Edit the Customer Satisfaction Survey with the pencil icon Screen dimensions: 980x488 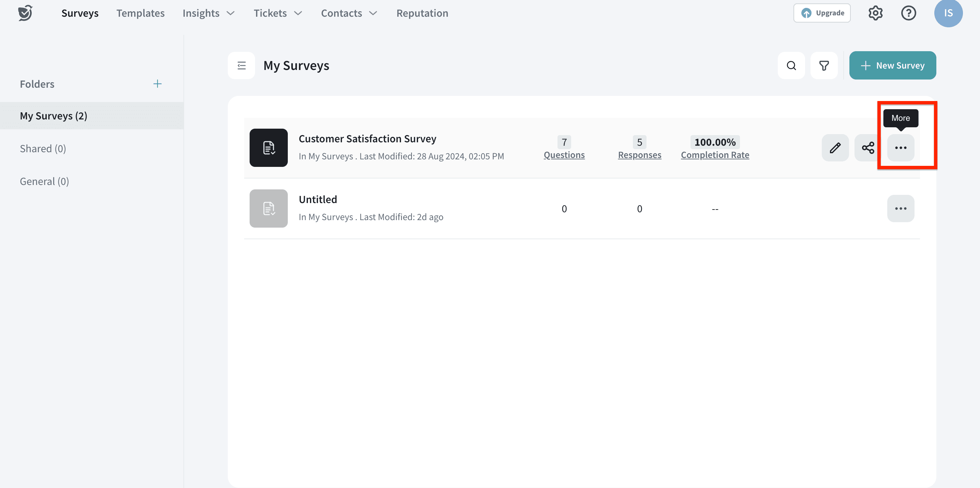835,148
